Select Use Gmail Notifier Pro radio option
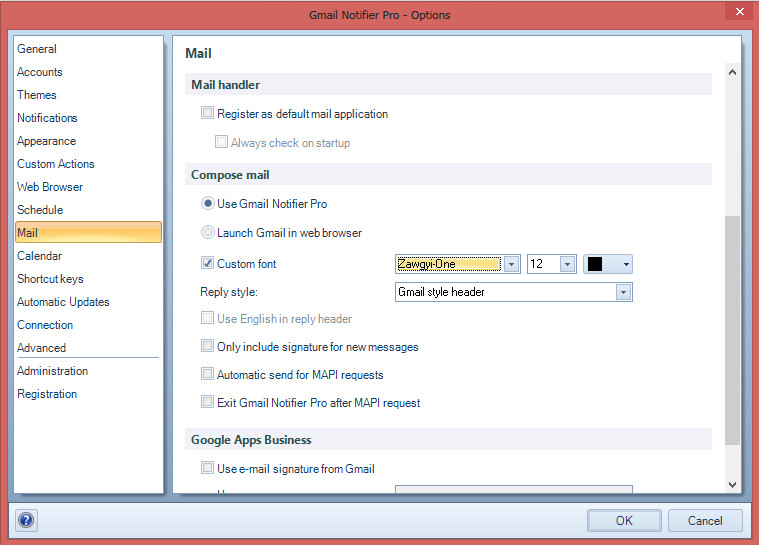Screen dimensions: 759x545 (208, 203)
